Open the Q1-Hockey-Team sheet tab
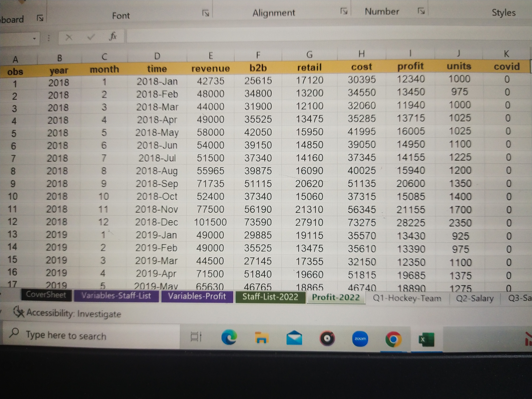 click(x=407, y=298)
